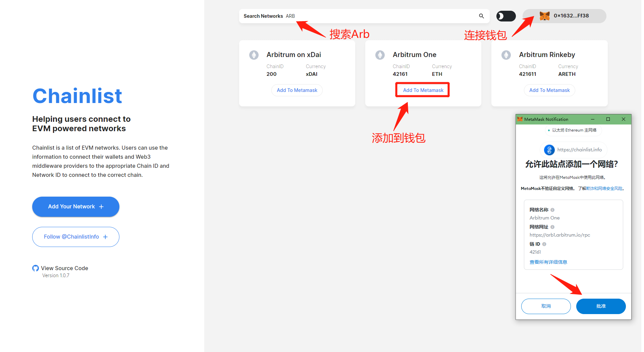Click ARETH currency value
Viewport: 644px width, 352px height.
[x=567, y=74]
